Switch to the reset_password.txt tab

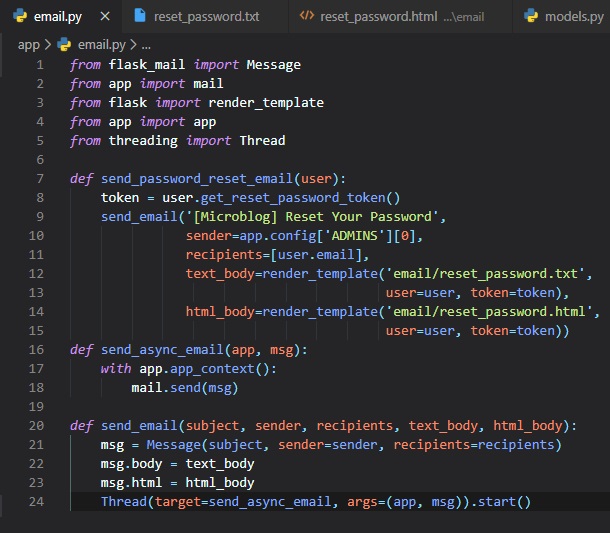206,16
